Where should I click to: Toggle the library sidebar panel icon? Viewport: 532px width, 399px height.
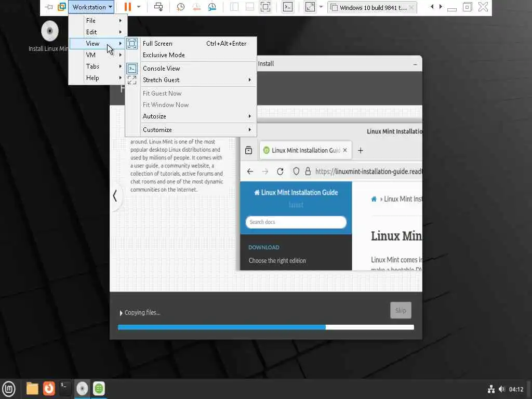234,7
